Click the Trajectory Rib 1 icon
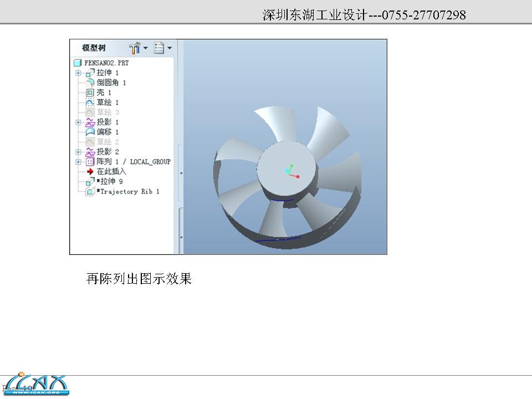 click(x=90, y=191)
